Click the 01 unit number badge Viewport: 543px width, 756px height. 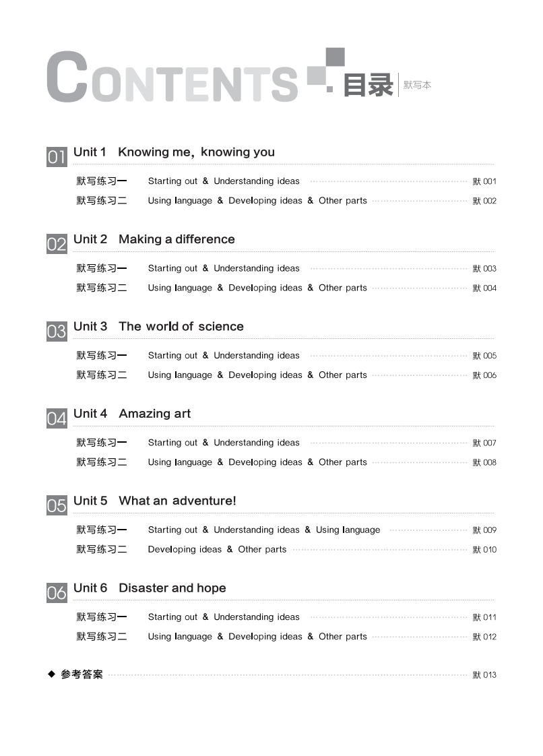click(x=57, y=157)
